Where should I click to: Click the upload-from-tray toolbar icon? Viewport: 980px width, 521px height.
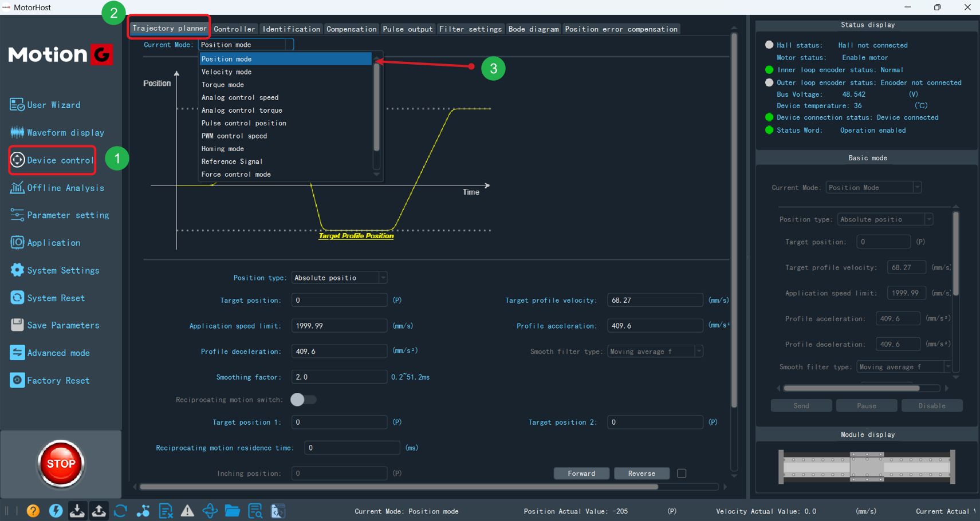click(x=99, y=511)
